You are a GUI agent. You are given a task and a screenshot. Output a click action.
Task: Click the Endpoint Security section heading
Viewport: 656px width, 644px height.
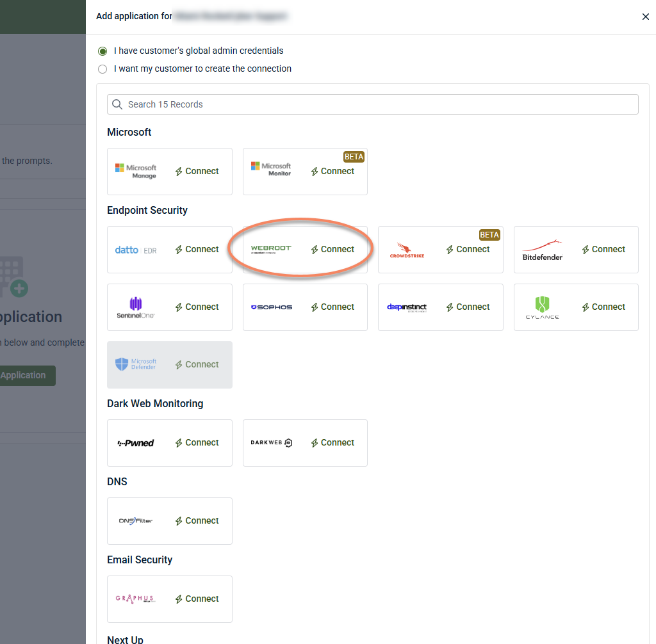coord(147,211)
